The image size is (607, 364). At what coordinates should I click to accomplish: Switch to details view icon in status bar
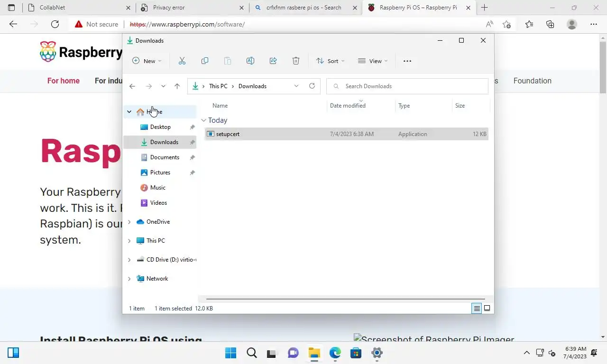(477, 308)
